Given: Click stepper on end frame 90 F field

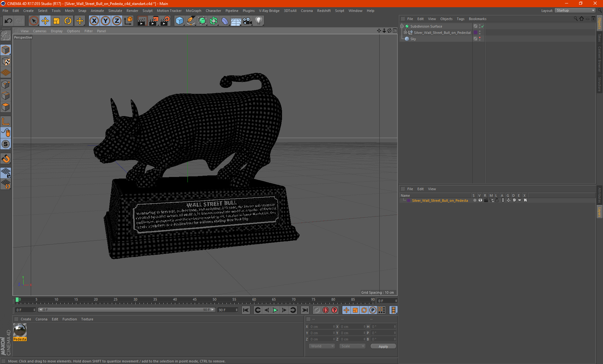Looking at the screenshot, I should (236, 310).
